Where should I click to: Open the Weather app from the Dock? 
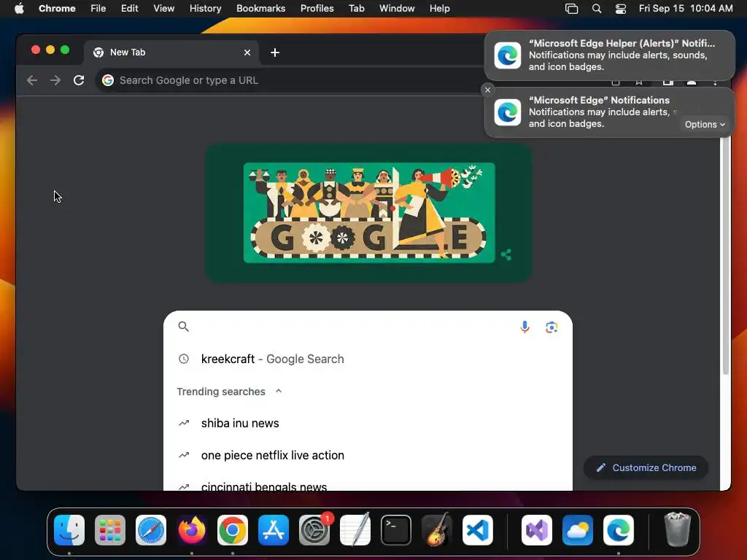(x=578, y=530)
